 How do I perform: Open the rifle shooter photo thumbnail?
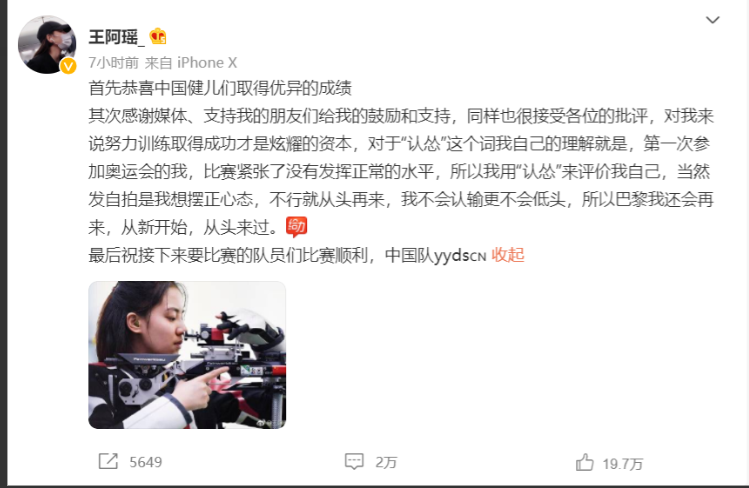click(187, 355)
